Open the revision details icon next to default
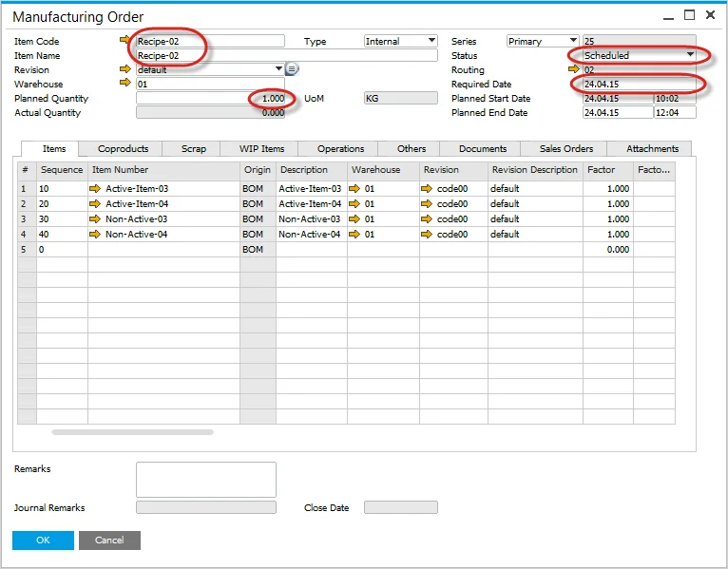The width and height of the screenshot is (728, 569). (293, 69)
